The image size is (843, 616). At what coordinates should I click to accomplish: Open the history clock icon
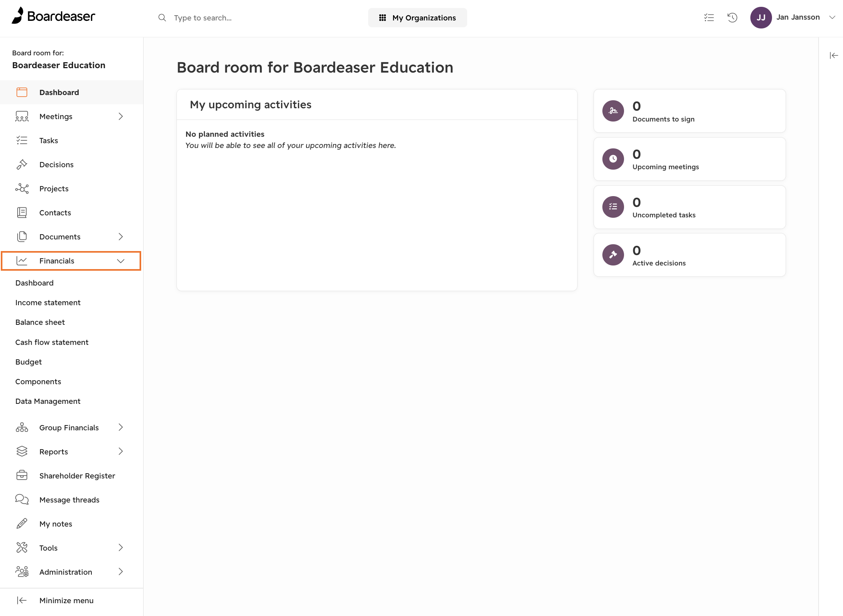[732, 18]
